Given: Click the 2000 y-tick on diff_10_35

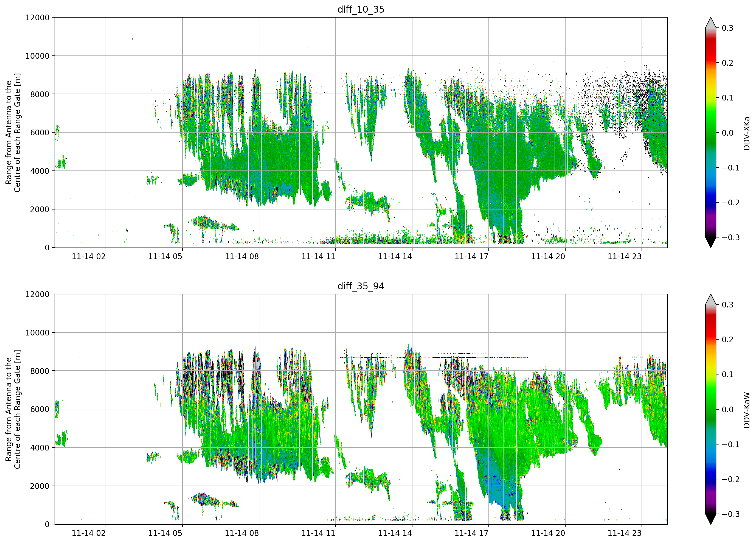Looking at the screenshot, I should 40,209.
